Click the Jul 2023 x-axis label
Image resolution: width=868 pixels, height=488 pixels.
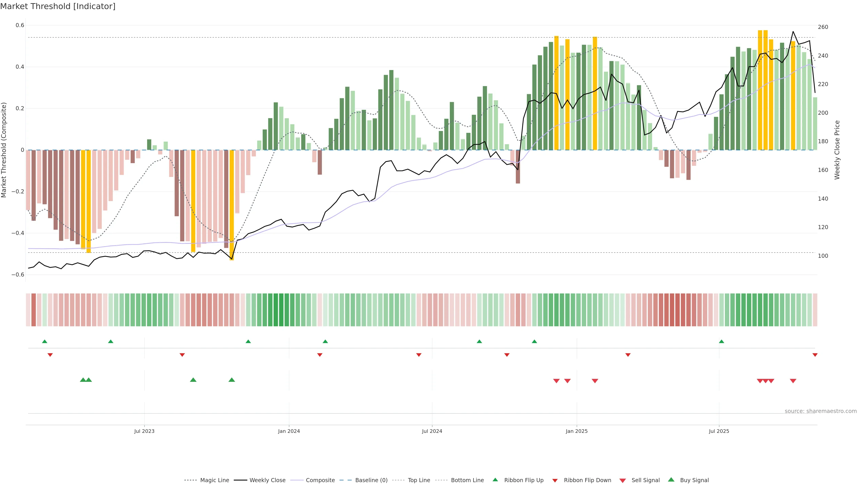coord(144,431)
